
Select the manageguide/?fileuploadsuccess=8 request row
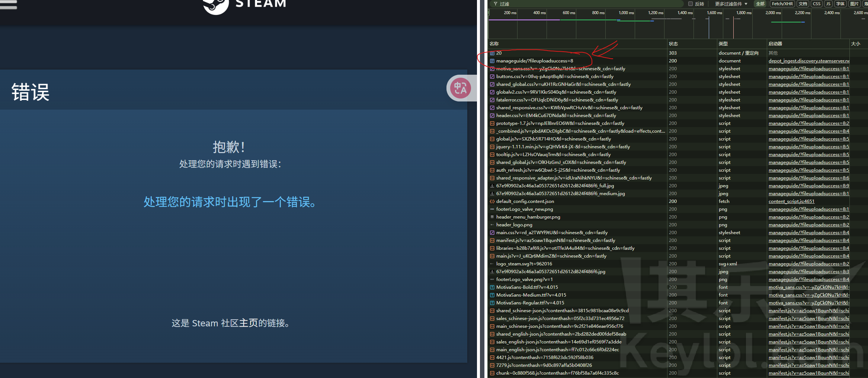click(x=534, y=61)
